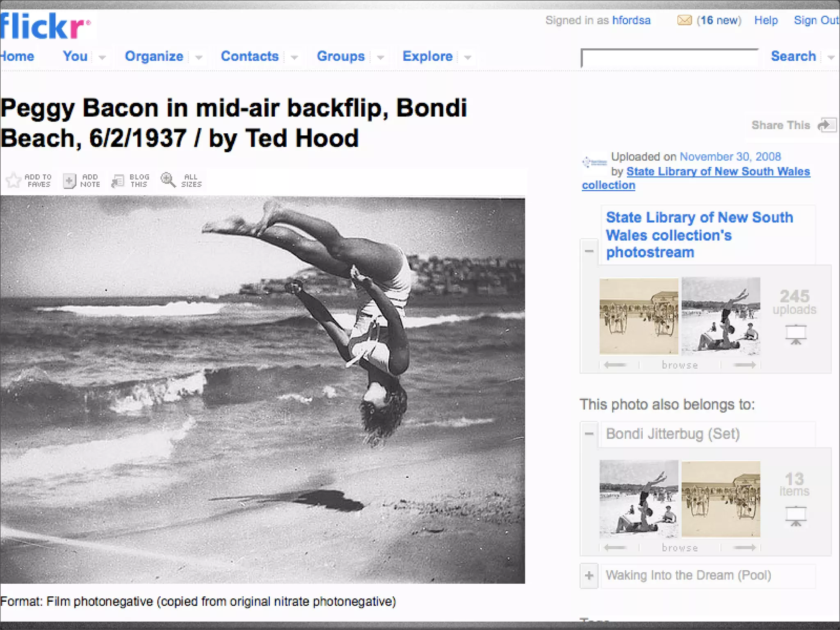This screenshot has height=630, width=840.
Task: Open the November 30, 2008 upload date link
Action: click(x=730, y=157)
